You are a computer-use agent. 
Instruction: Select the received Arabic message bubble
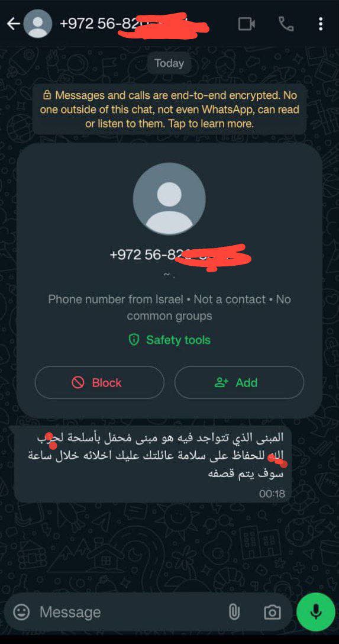point(153,463)
